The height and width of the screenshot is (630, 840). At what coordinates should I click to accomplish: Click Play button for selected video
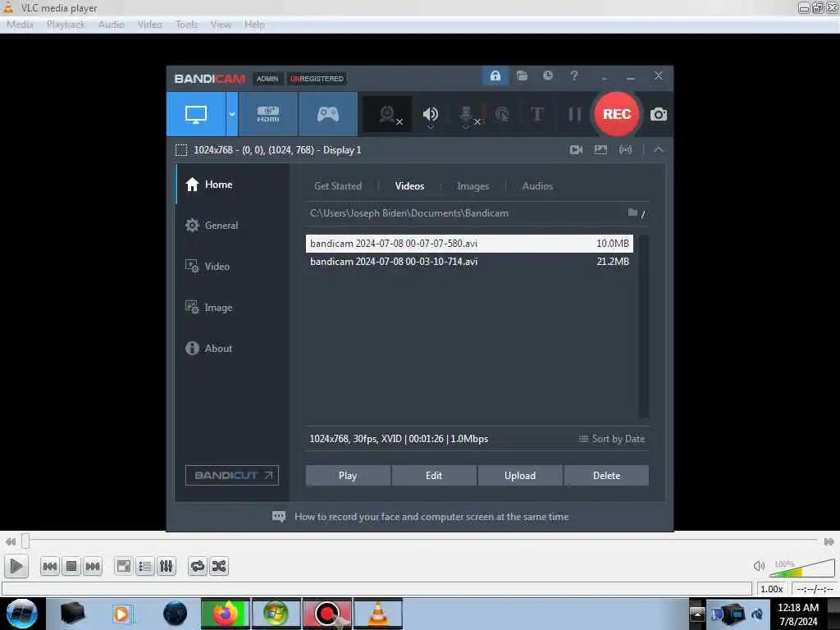pos(348,476)
